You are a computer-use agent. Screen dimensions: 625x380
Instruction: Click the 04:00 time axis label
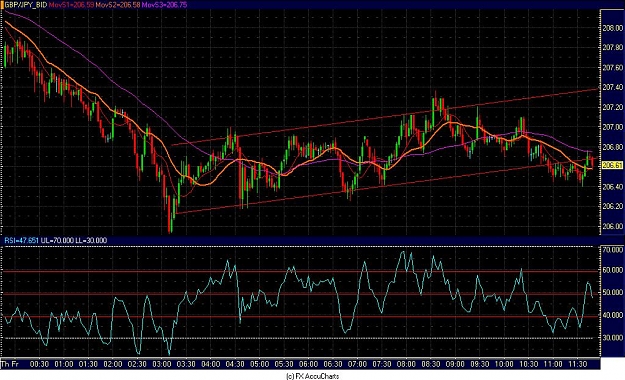coord(210,364)
